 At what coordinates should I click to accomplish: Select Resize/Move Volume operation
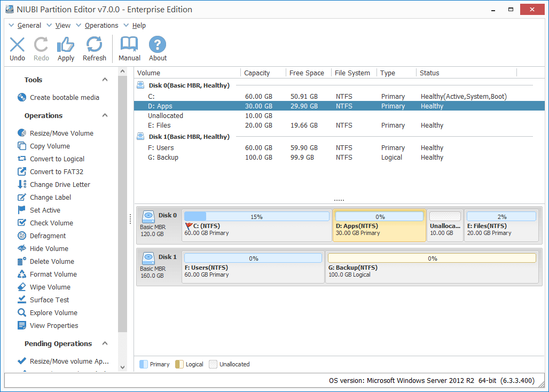click(x=61, y=134)
